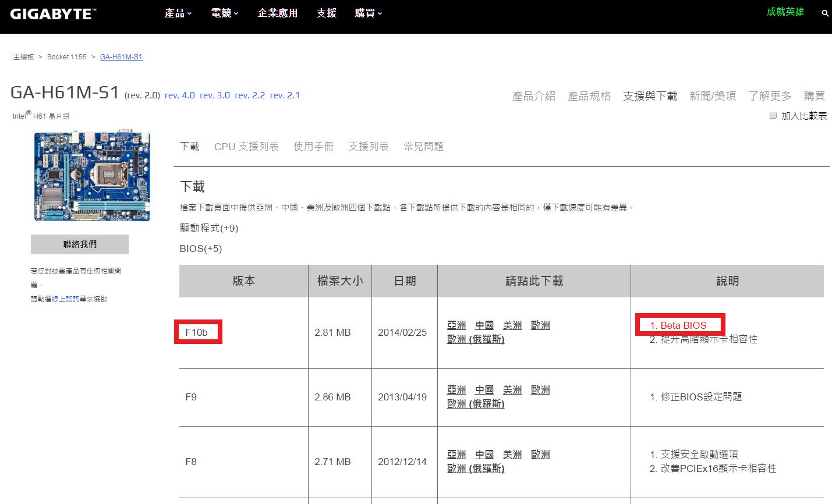Select the 下載 sub-tab
The width and height of the screenshot is (832, 504).
(x=189, y=147)
